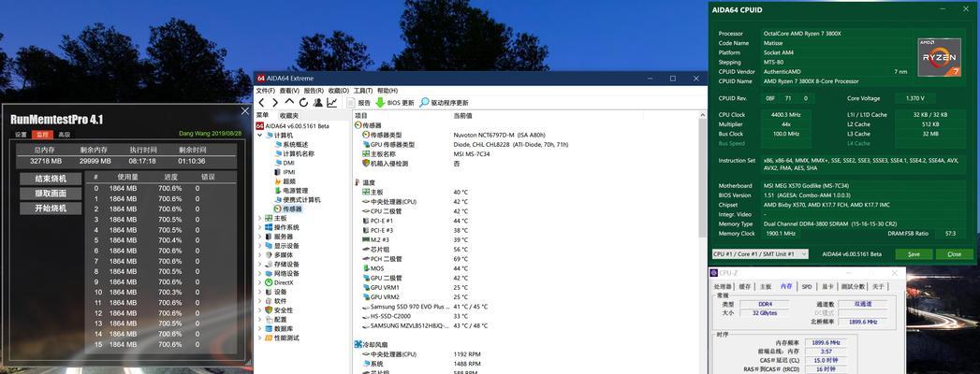
Task: Switch to the 菜单 tab in AIDA64 sidebar
Action: click(x=263, y=116)
